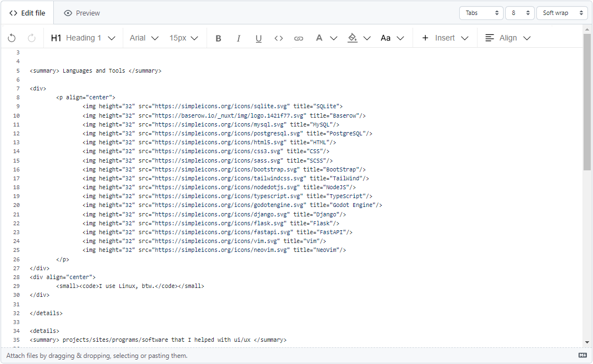The image size is (593, 364).
Task: Click the Baserow logo image line
Action: [x=224, y=115]
